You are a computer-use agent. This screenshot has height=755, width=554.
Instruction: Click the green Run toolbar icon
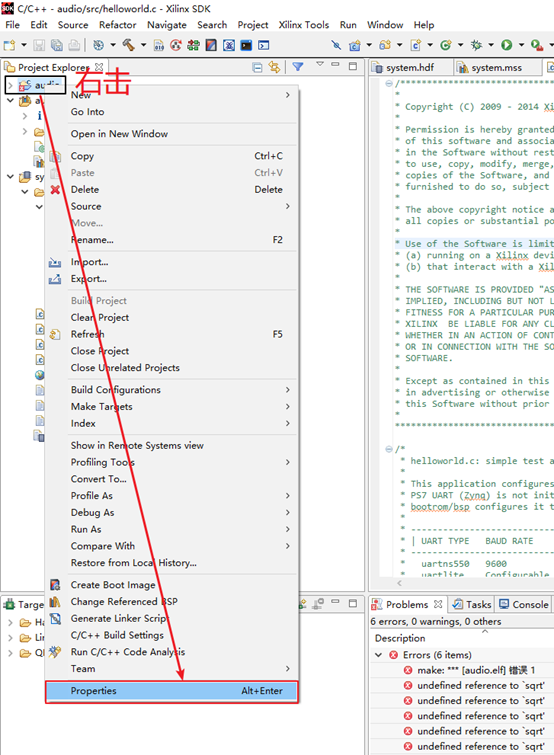click(x=506, y=45)
